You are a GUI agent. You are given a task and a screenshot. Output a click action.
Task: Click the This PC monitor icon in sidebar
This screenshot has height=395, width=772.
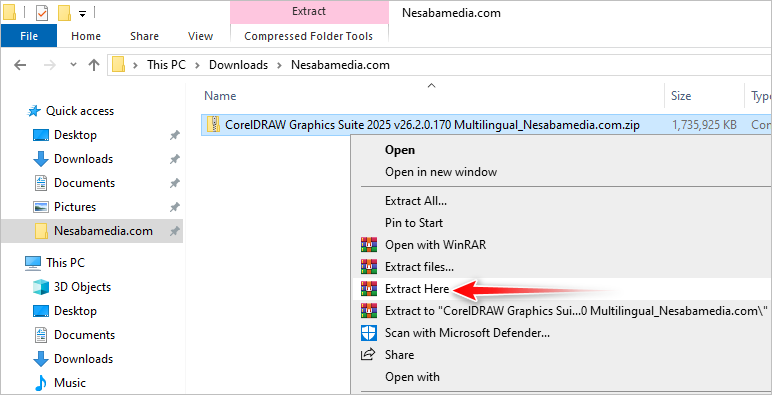point(33,263)
